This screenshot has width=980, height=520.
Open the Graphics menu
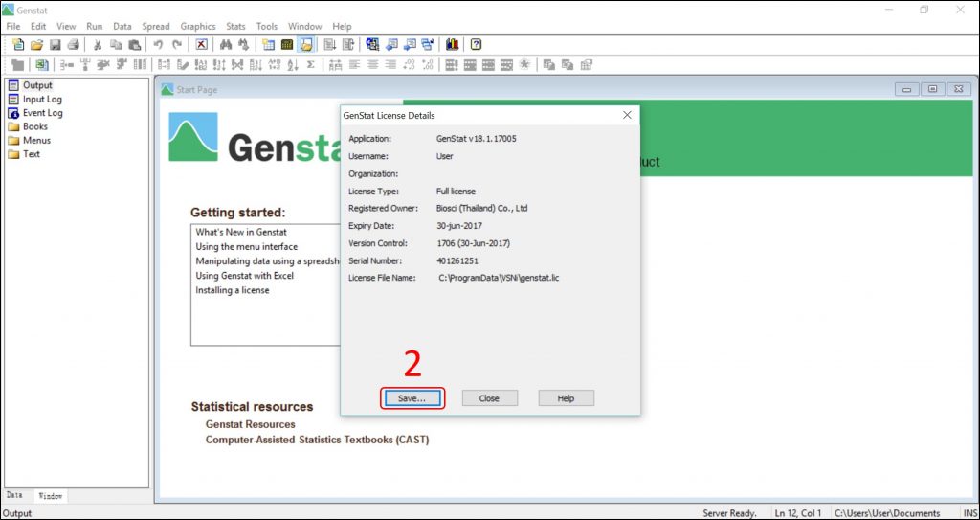pos(198,26)
